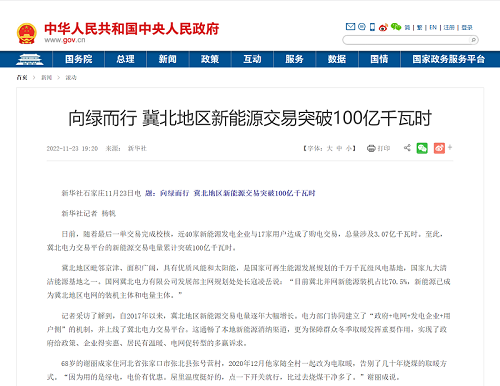Click the 登录 login link
The height and width of the screenshot is (386, 500).
tap(467, 28)
